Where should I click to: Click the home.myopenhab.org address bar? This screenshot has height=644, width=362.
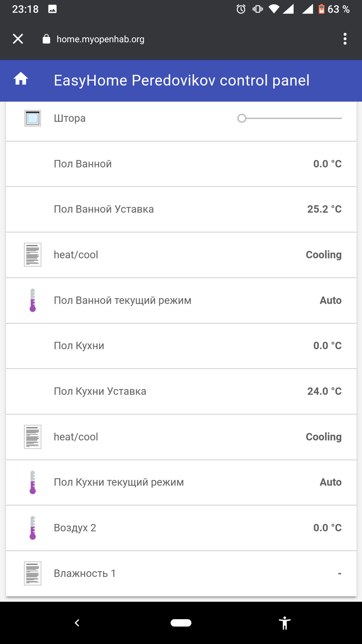100,39
